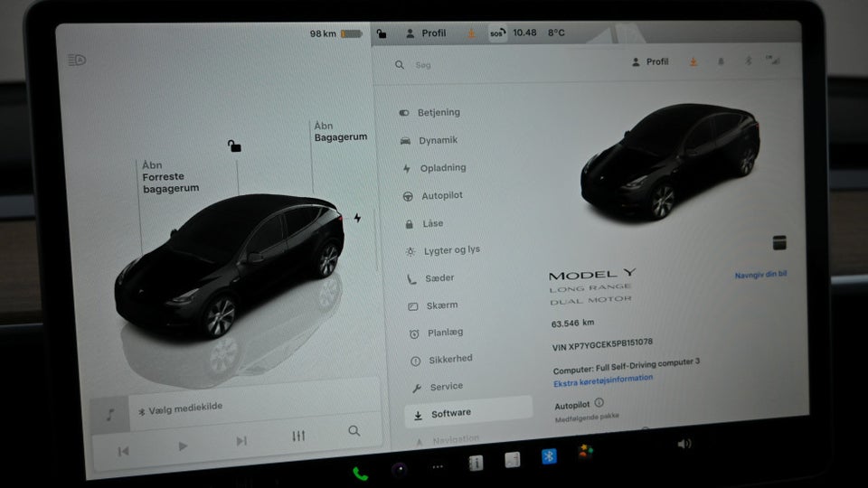Skip to next track

point(241,441)
